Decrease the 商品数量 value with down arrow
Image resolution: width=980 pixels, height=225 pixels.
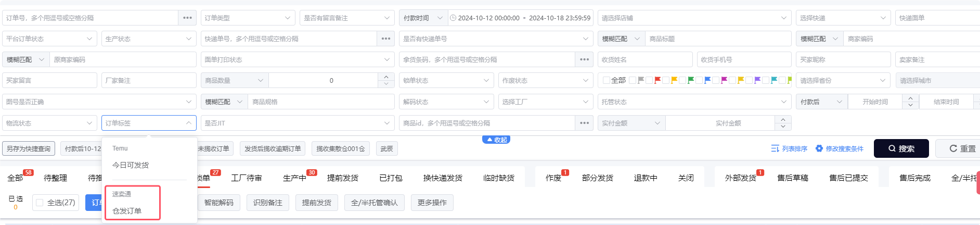tap(385, 84)
